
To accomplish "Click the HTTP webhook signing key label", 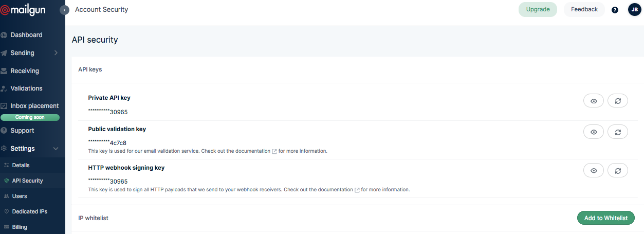I will [126, 168].
